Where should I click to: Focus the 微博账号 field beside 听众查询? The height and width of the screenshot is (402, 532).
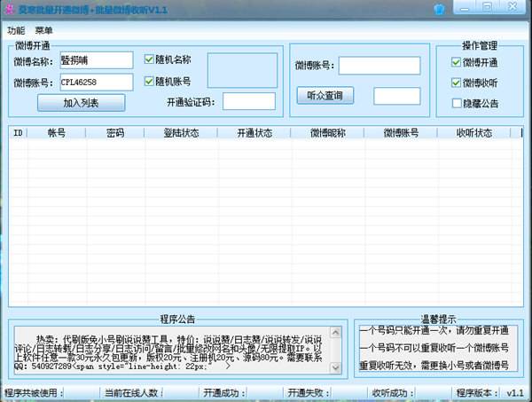(x=379, y=66)
